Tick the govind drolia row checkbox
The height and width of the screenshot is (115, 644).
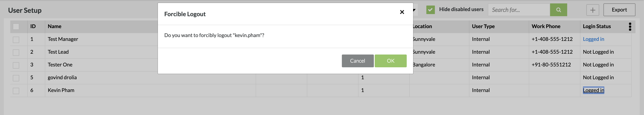(x=16, y=78)
